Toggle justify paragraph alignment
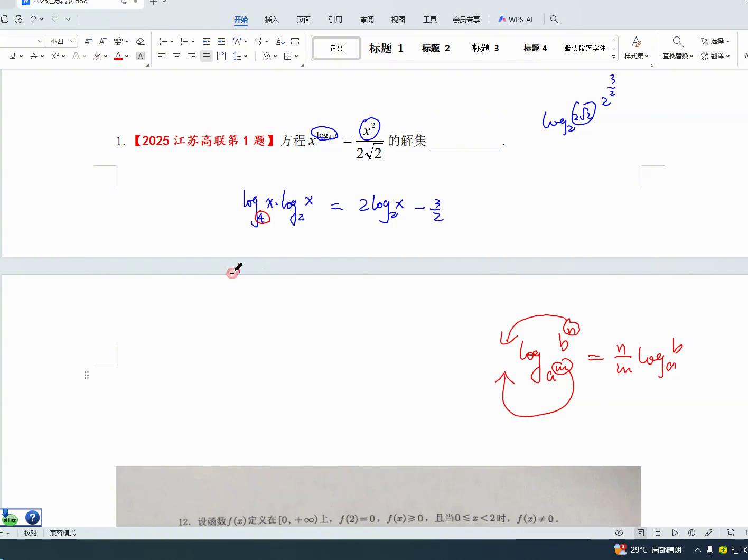This screenshot has height=560, width=748. [x=207, y=56]
